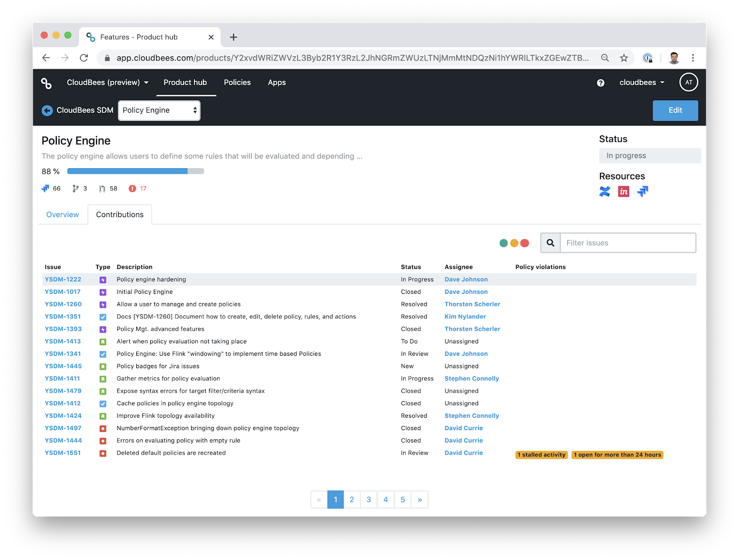The height and width of the screenshot is (560, 739).
Task: Click the zoom magnifier in address bar
Action: click(605, 58)
